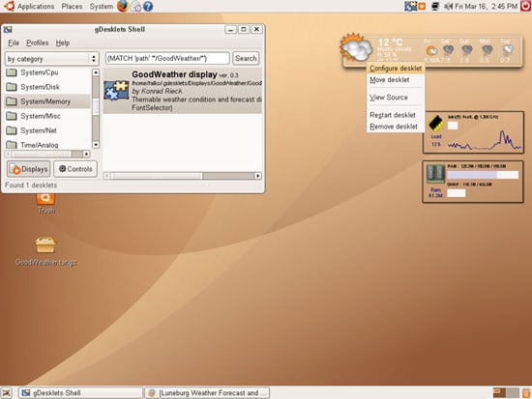Click the volume speaker icon
Image resolution: width=532 pixels, height=399 pixels.
tap(449, 6)
